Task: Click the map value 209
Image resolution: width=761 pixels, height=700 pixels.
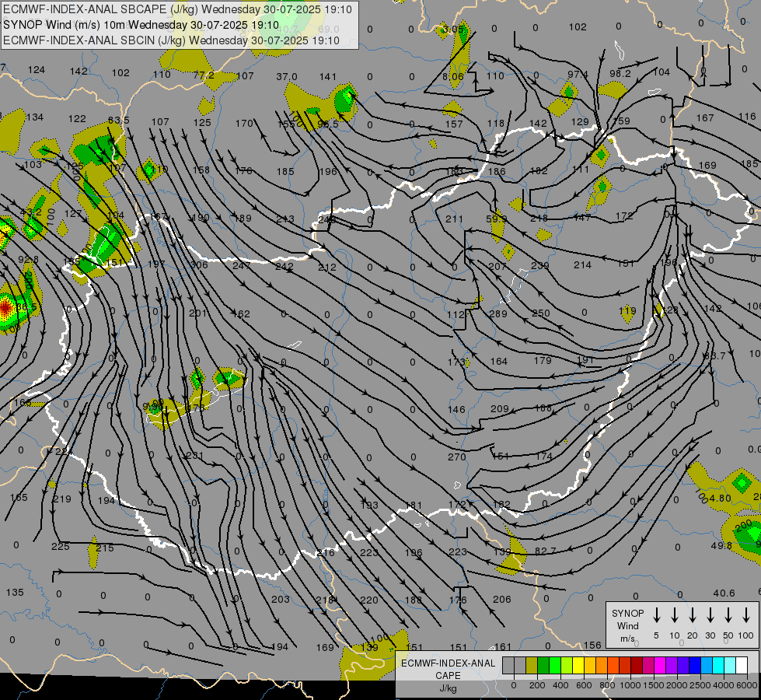Action: 499,409
